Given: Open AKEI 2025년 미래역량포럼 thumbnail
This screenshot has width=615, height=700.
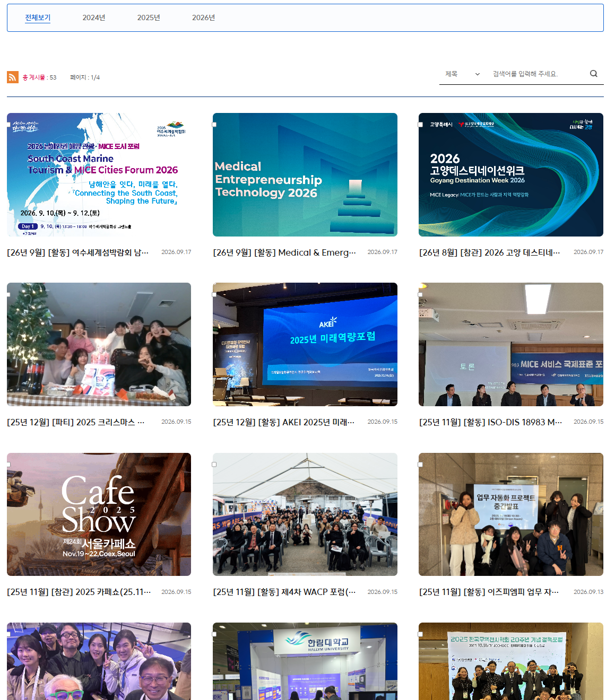Looking at the screenshot, I should point(305,345).
